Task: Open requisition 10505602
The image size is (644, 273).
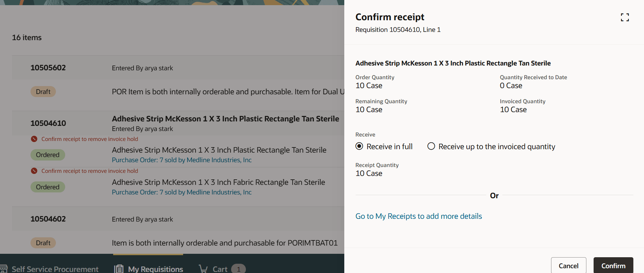Action: click(48, 68)
